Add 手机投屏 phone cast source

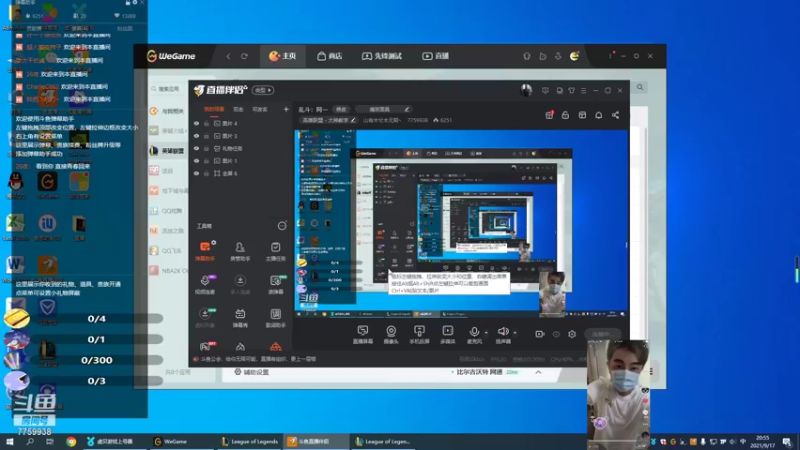[419, 335]
